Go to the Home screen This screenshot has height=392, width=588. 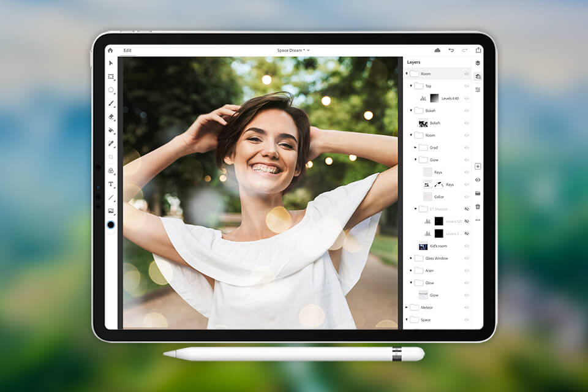point(111,49)
